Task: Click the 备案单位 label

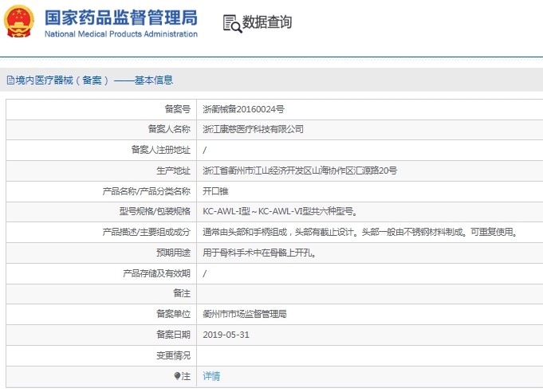Action: 174,314
